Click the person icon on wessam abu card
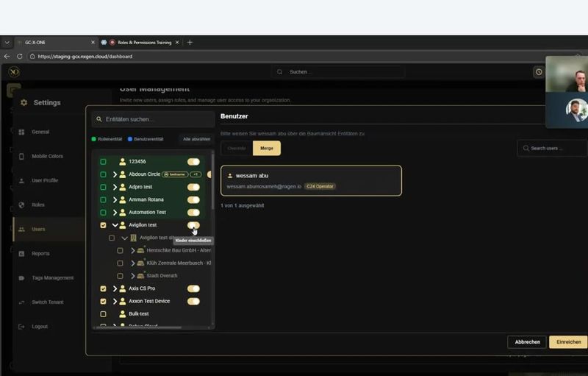This screenshot has width=588, height=376. (230, 176)
